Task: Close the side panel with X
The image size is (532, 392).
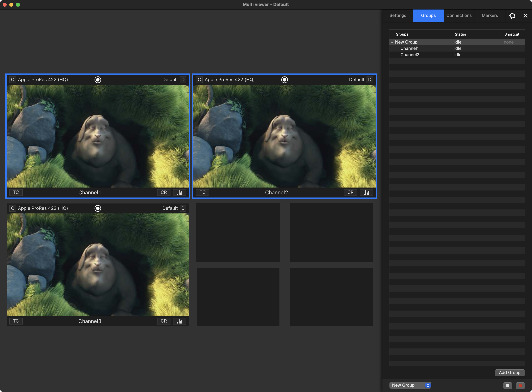Action: pos(525,16)
